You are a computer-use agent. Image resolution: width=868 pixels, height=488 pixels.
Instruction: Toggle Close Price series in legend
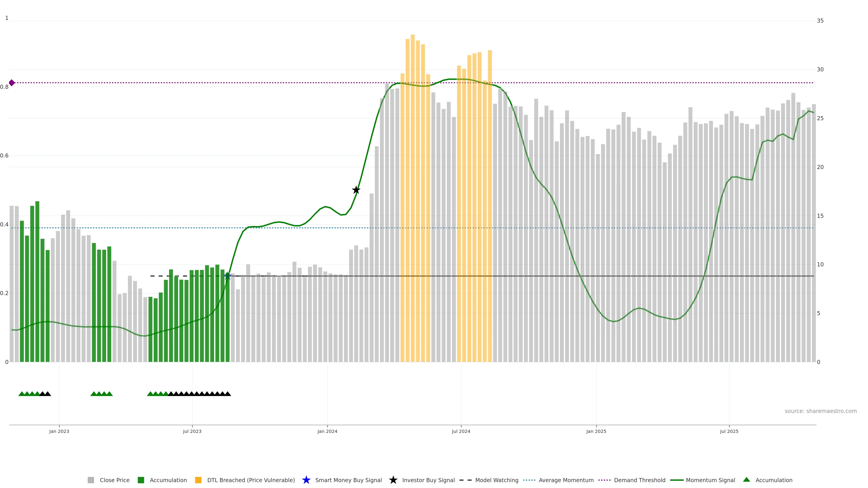[114, 480]
